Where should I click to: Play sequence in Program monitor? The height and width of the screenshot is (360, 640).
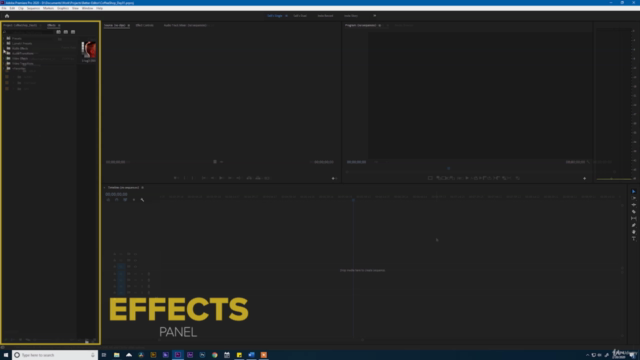467,178
